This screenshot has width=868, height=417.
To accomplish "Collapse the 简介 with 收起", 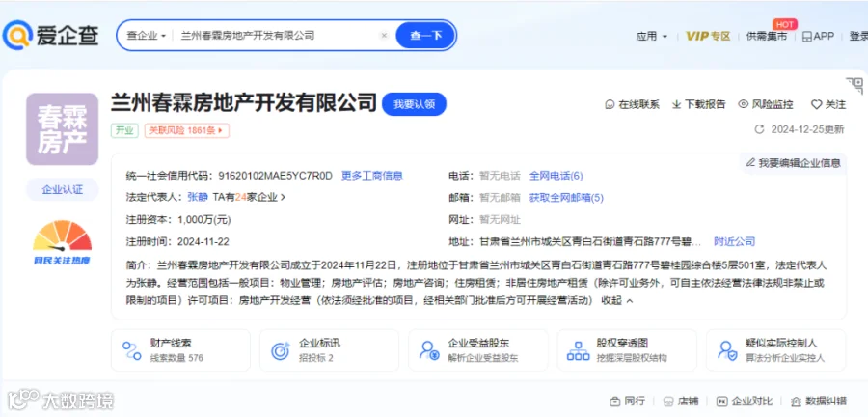I will (616, 301).
